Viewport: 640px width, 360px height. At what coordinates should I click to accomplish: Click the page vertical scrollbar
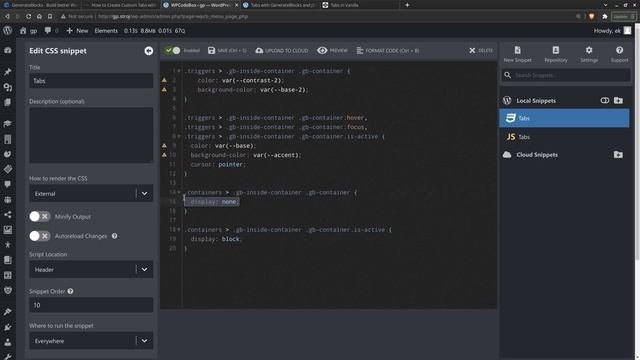click(637, 143)
